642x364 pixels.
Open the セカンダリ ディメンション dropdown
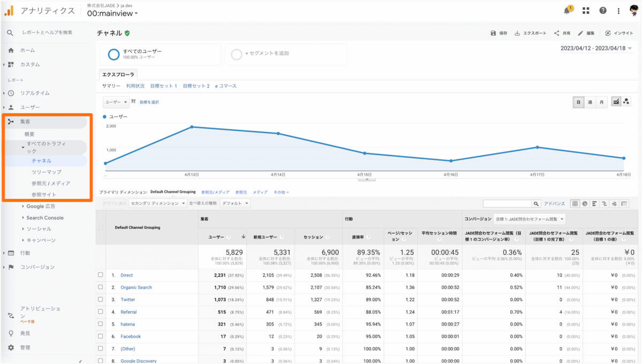(x=158, y=203)
